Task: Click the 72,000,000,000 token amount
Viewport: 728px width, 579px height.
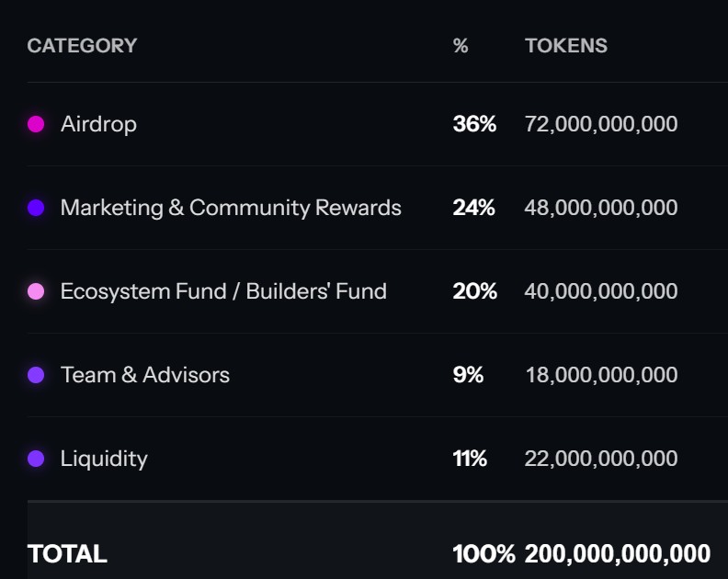Action: pos(601,124)
